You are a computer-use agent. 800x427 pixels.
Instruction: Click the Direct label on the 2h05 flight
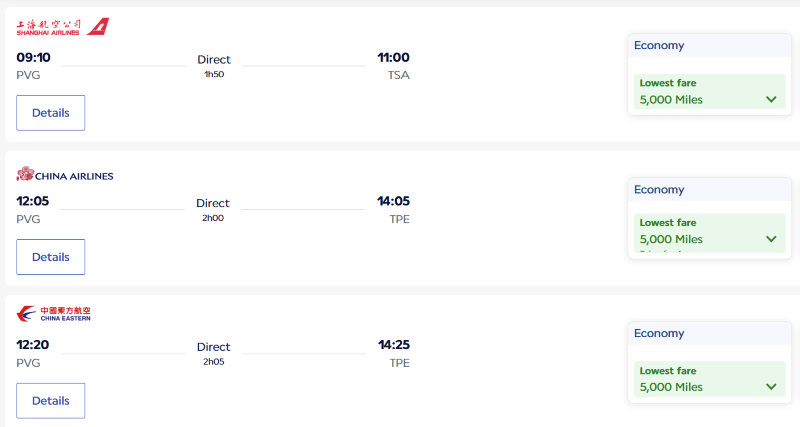[214, 347]
